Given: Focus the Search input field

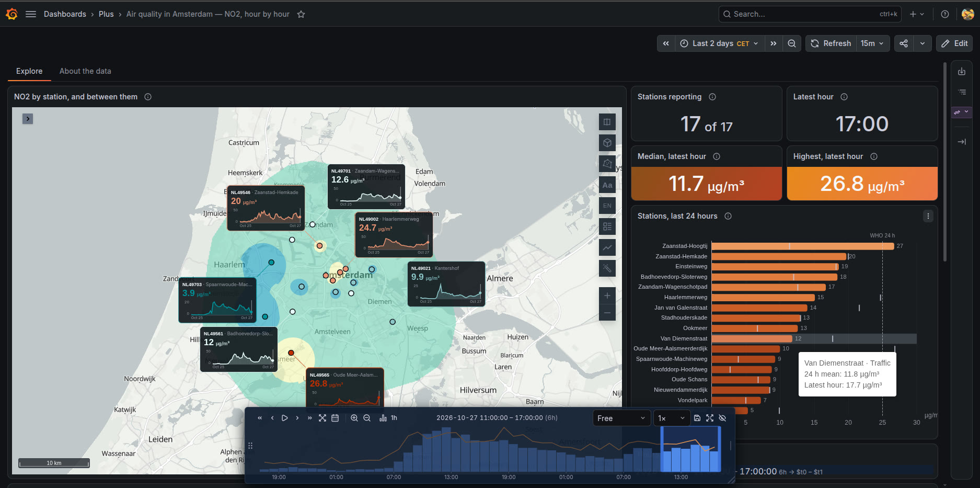Looking at the screenshot, I should 810,14.
